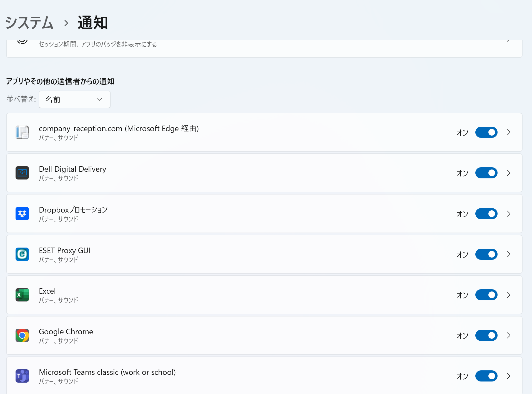The height and width of the screenshot is (394, 532).
Task: Click the Microsoft Teams classic icon
Action: (x=22, y=376)
